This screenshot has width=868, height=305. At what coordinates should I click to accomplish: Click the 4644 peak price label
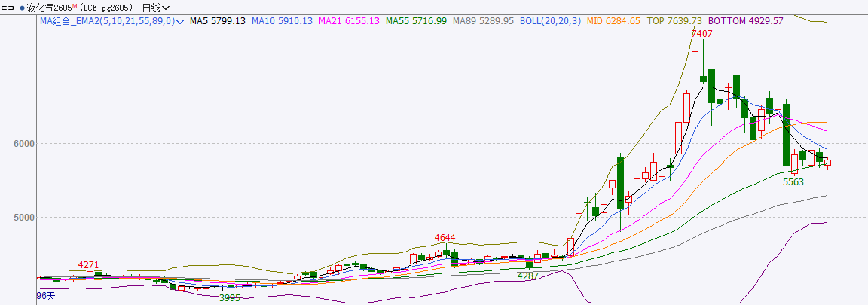pos(445,239)
